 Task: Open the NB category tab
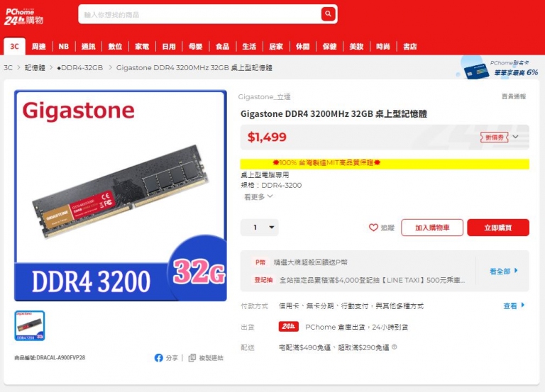pos(64,47)
